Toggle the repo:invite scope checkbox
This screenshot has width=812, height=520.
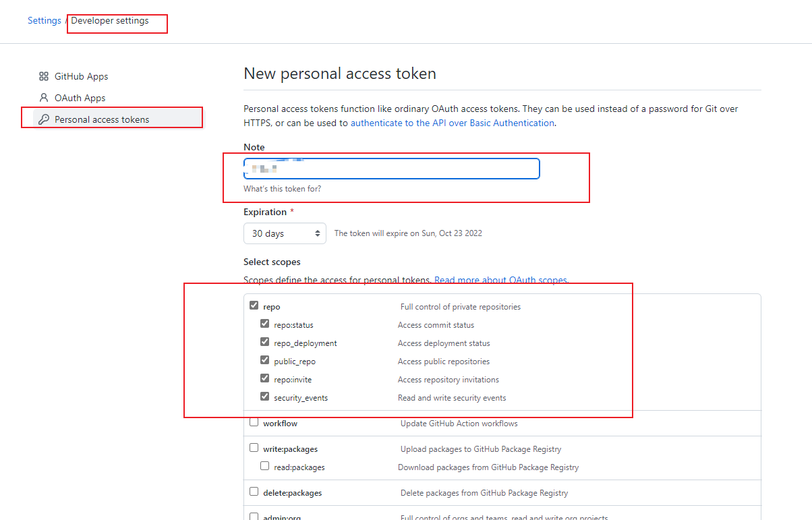coord(265,378)
